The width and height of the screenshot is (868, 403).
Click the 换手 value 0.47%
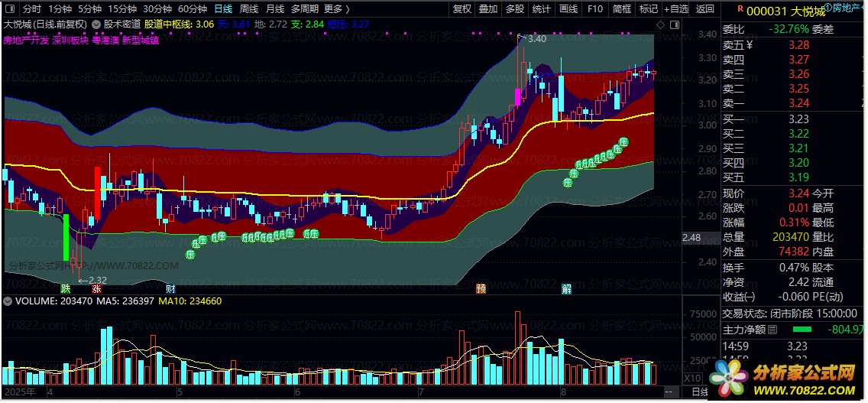[794, 267]
